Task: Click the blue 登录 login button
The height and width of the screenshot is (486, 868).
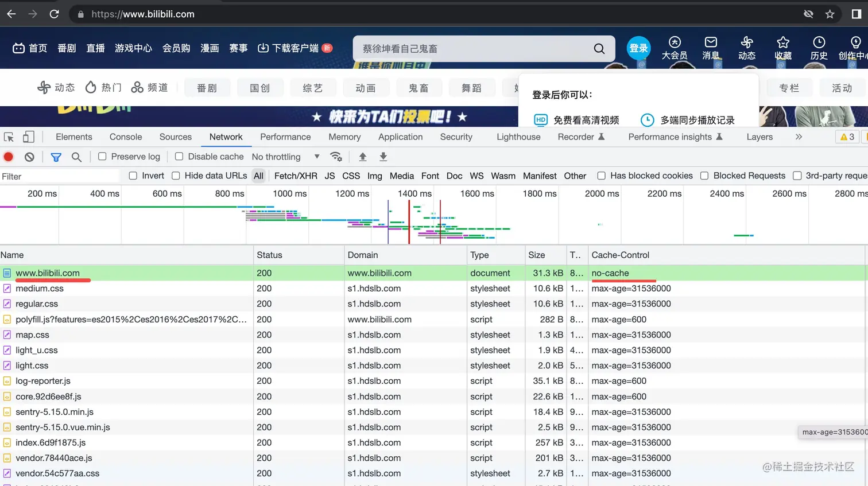Action: pos(638,48)
